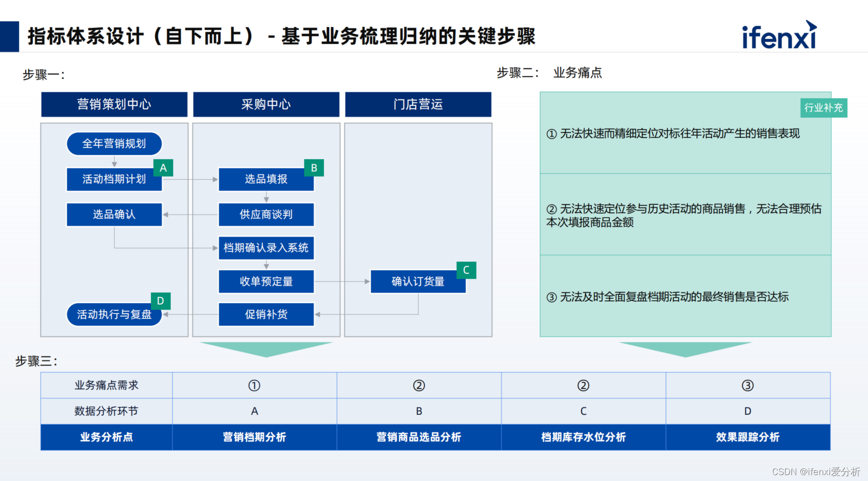This screenshot has height=481, width=868.
Task: Click the ① cell in table
Action: pos(254,385)
